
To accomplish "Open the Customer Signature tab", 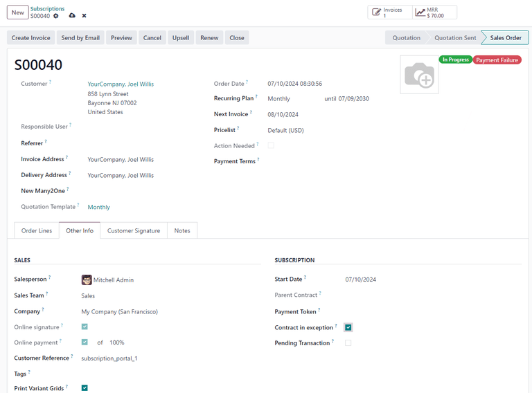I will (x=134, y=230).
